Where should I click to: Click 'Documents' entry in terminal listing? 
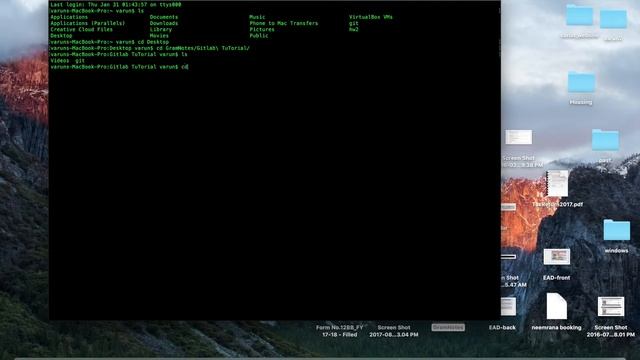tap(164, 17)
